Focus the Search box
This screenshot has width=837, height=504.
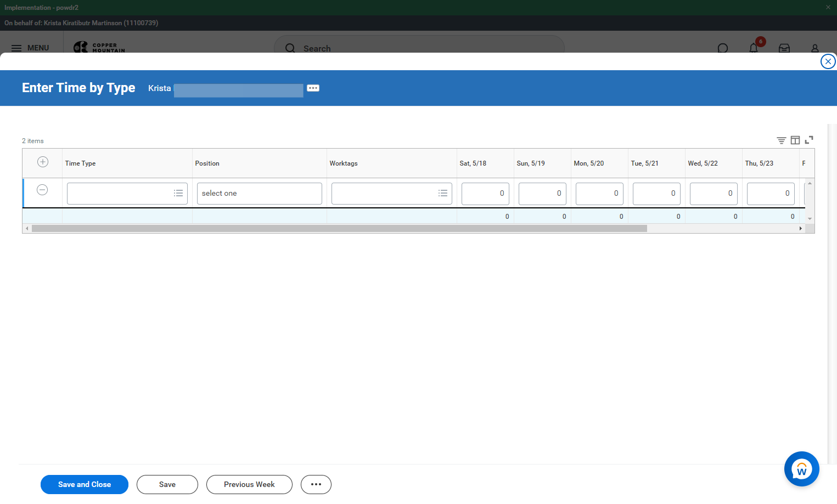pos(419,48)
